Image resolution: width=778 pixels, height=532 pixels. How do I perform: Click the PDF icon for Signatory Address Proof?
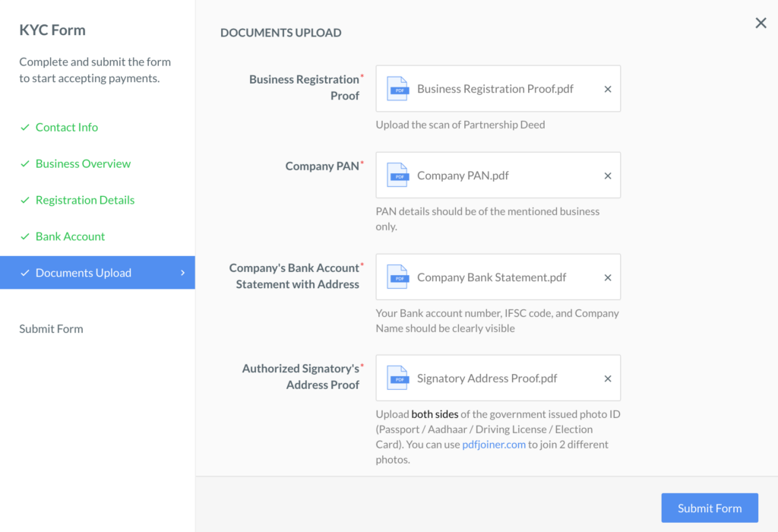[397, 378]
